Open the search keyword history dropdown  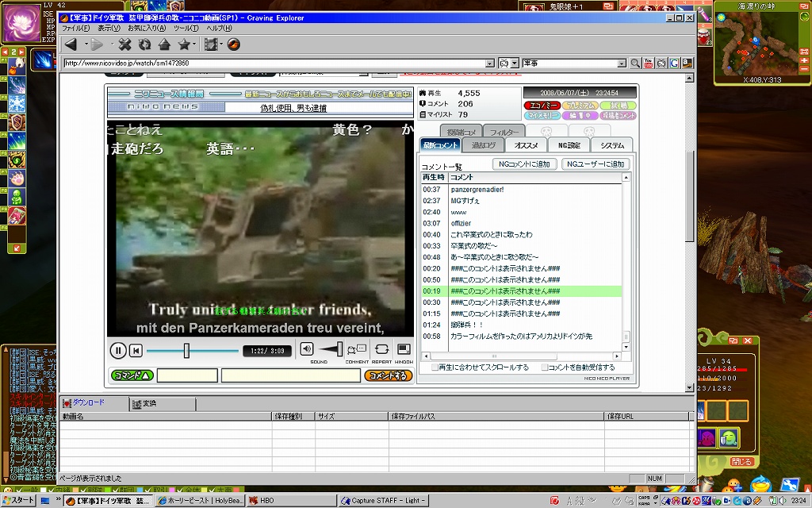tap(622, 63)
